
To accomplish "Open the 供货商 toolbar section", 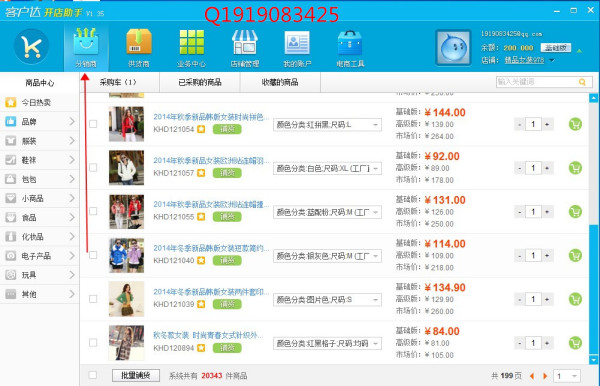I will [x=139, y=48].
